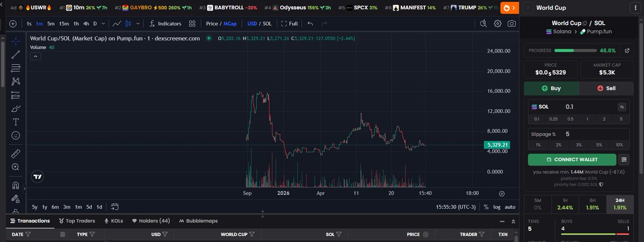Open the KOLs tab
Viewport: 644px width, 242px height.
coord(114,220)
